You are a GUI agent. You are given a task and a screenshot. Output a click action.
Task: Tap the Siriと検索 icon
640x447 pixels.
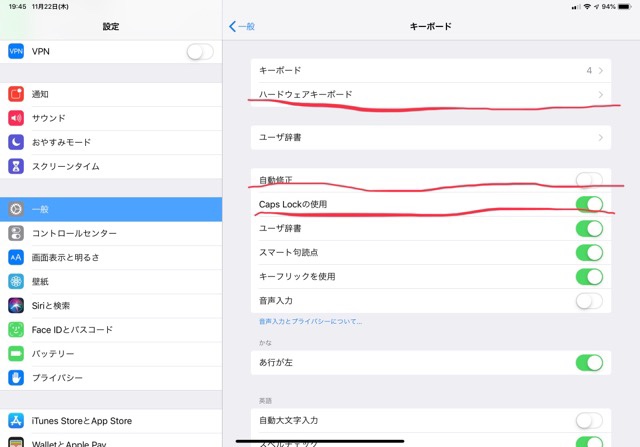point(16,305)
